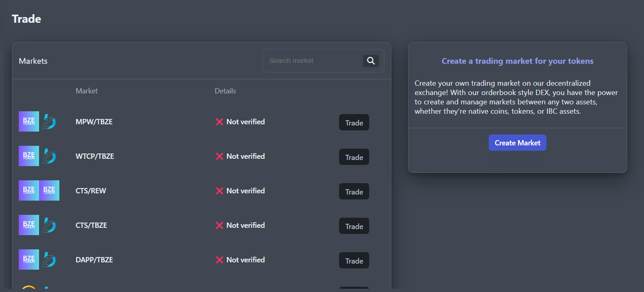Click the magnifying glass search icon
644x292 pixels.
pyautogui.click(x=371, y=61)
